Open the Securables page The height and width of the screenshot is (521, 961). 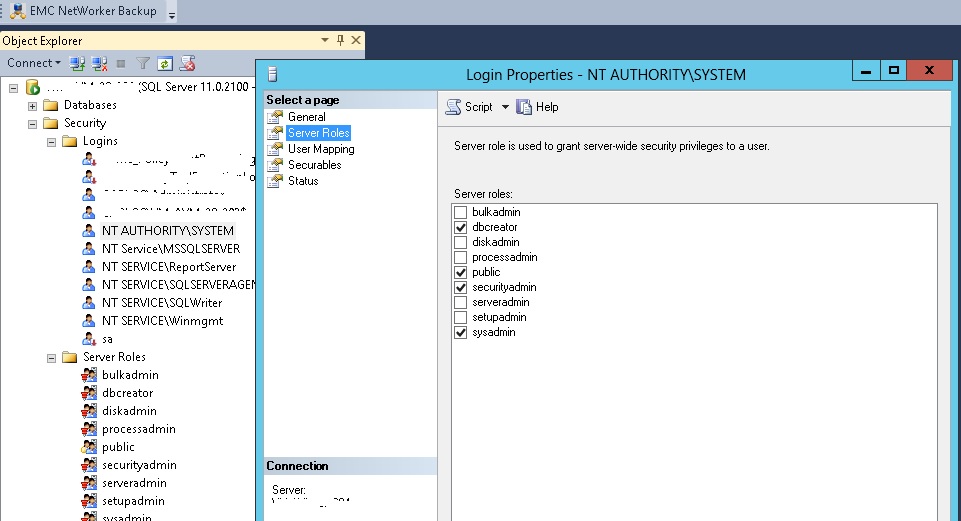[x=314, y=165]
